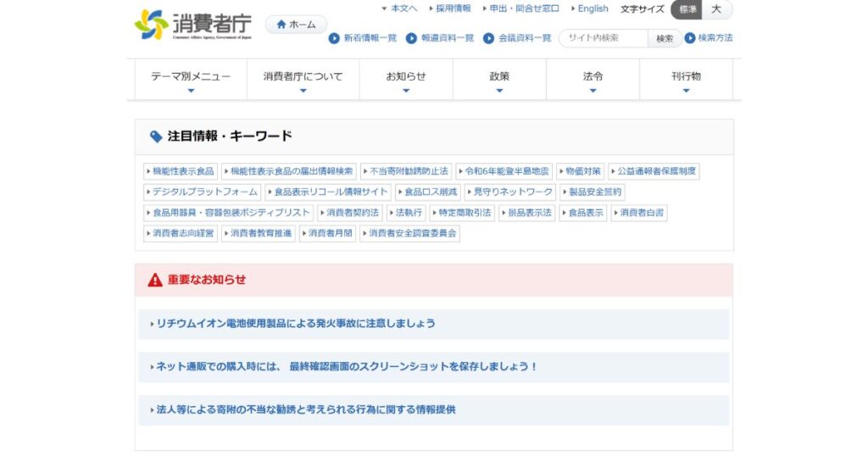Open 消費者志向経営 keyword tag

pos(181,234)
